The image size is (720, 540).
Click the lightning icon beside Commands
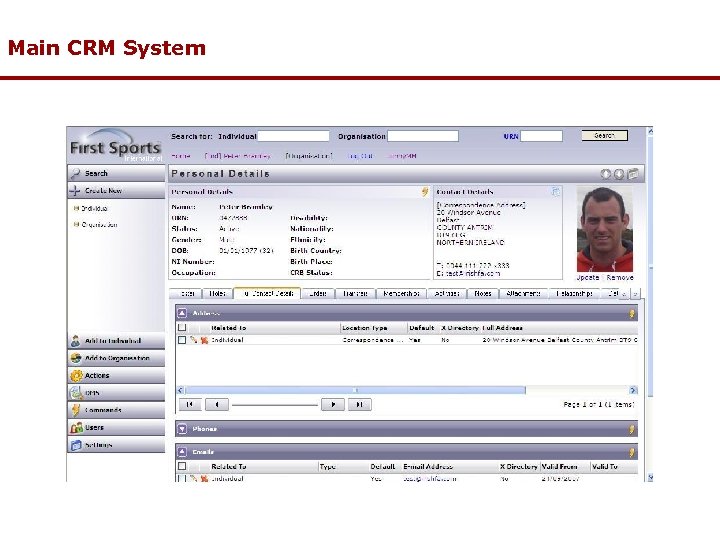coord(76,410)
